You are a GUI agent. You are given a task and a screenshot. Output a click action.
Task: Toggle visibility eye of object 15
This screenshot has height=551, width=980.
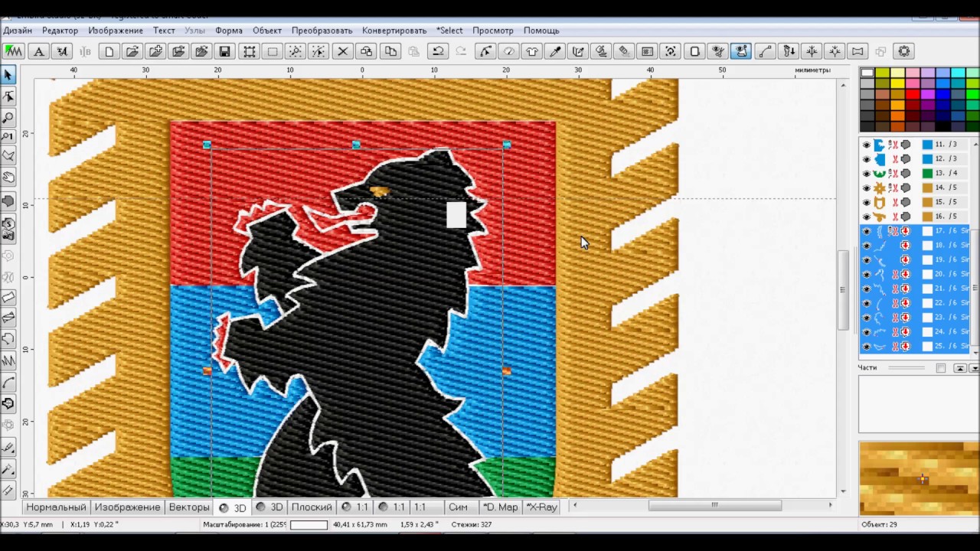[867, 202]
